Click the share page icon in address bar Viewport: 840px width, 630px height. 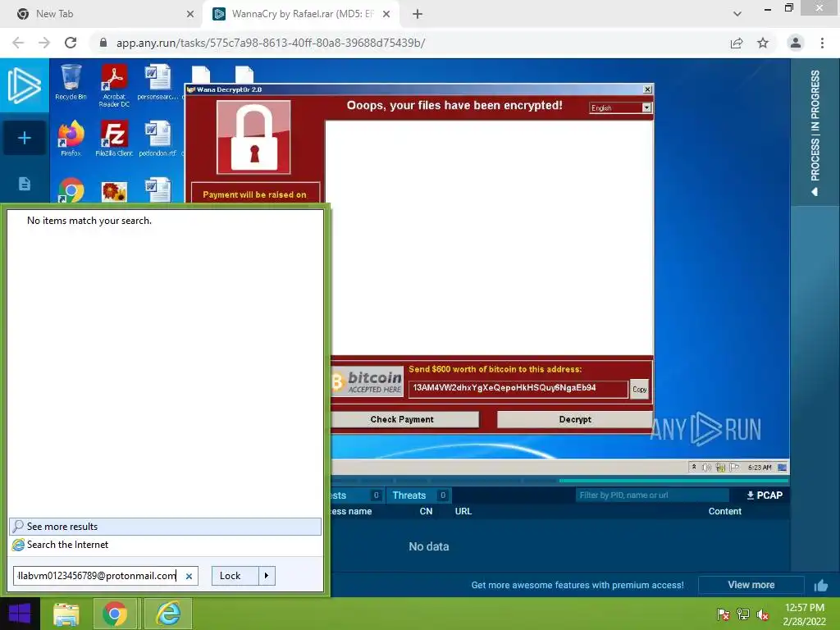tap(737, 43)
